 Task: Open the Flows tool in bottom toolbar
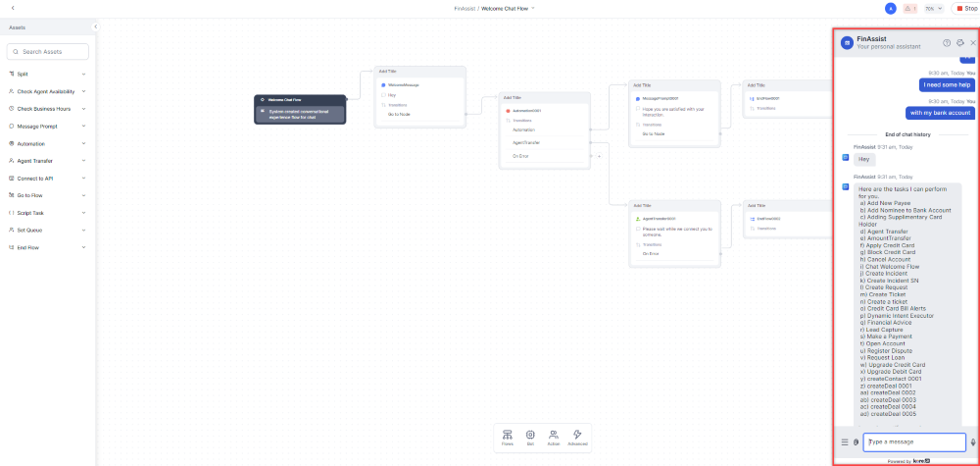click(507, 437)
